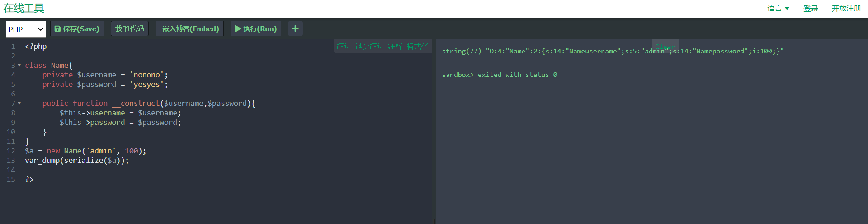Click the divider between editor and output
Image resolution: width=868 pixels, height=224 pixels.
pyautogui.click(x=434, y=131)
